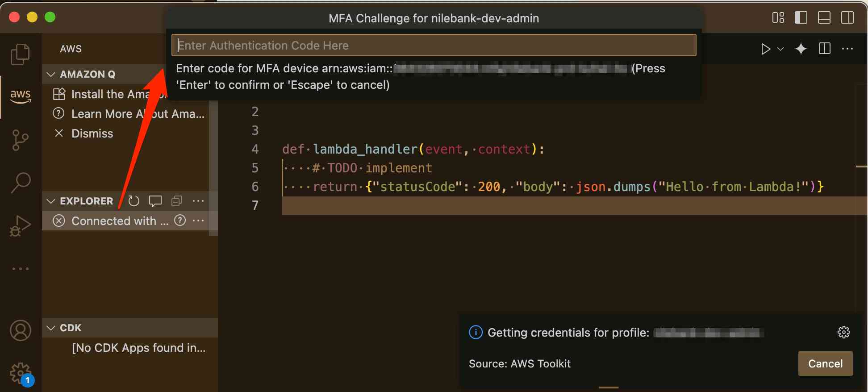
Task: Collapse the Amazon Q section
Action: (51, 75)
